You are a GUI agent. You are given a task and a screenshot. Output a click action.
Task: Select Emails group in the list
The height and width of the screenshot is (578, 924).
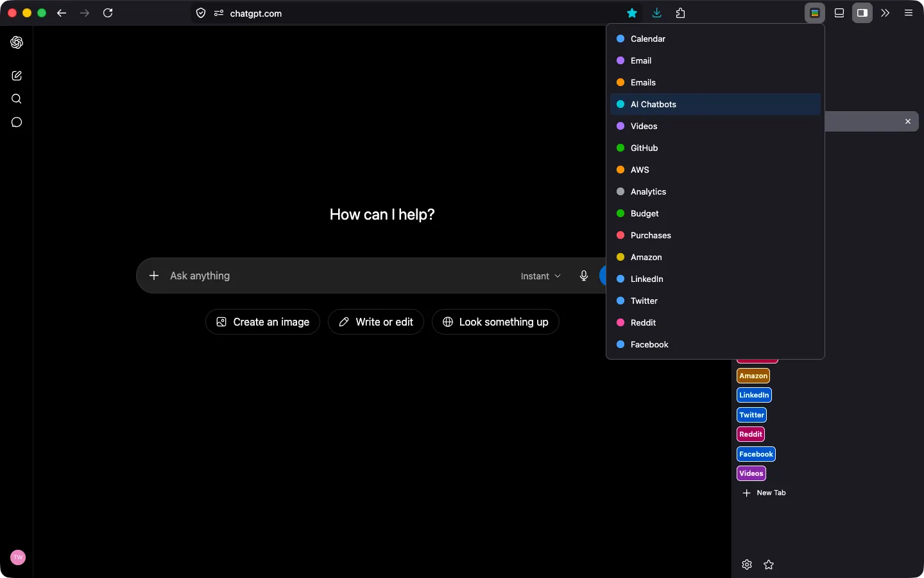point(715,82)
